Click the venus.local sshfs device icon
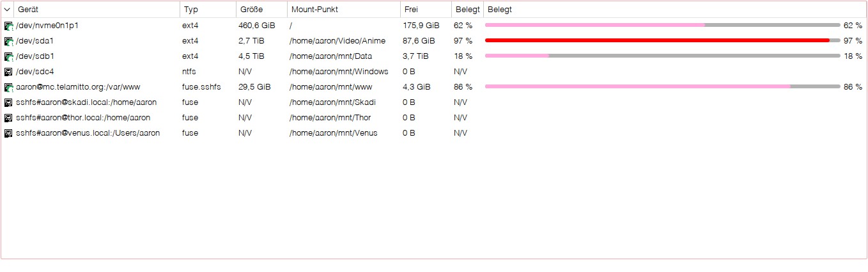The image size is (868, 272). (x=8, y=133)
